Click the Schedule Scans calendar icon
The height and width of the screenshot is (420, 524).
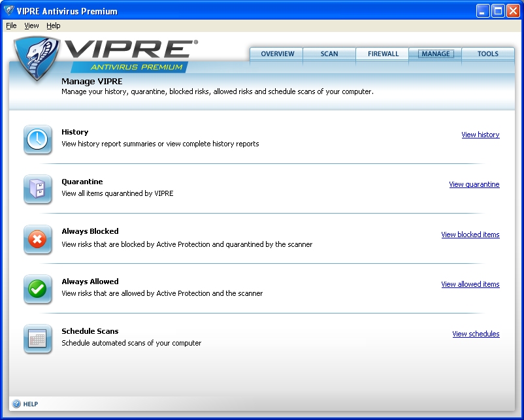coord(37,339)
